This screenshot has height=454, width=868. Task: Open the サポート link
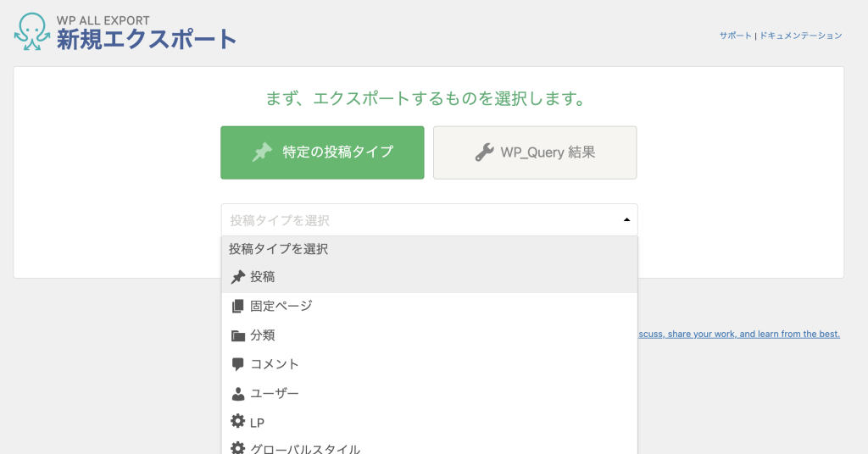coord(735,36)
